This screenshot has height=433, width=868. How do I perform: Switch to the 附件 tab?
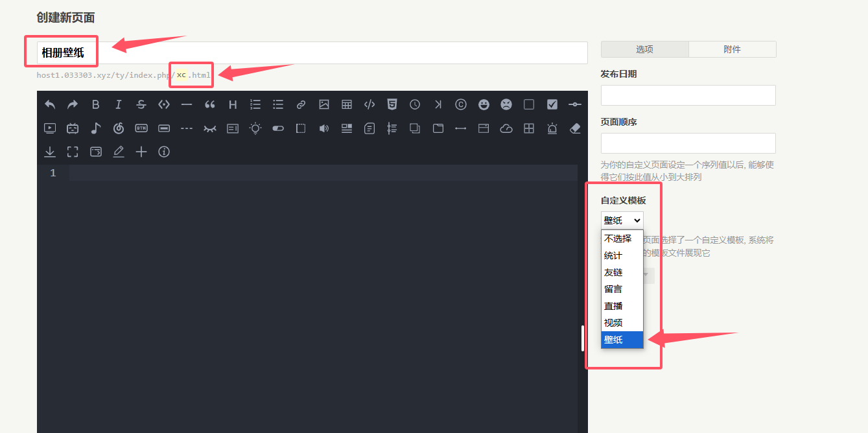pyautogui.click(x=732, y=49)
